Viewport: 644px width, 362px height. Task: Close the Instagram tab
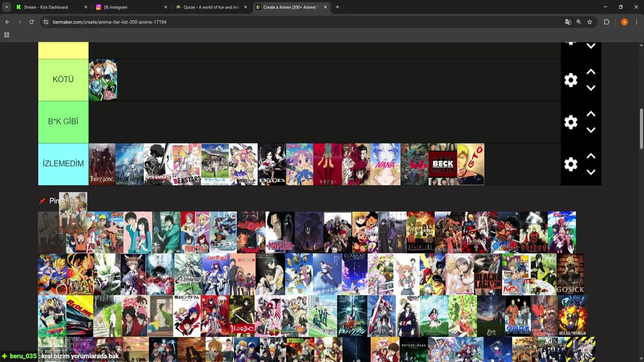point(166,7)
